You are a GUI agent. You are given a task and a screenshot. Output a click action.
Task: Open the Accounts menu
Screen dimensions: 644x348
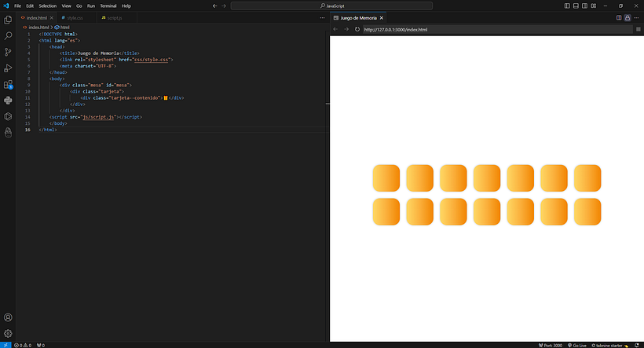click(x=8, y=317)
